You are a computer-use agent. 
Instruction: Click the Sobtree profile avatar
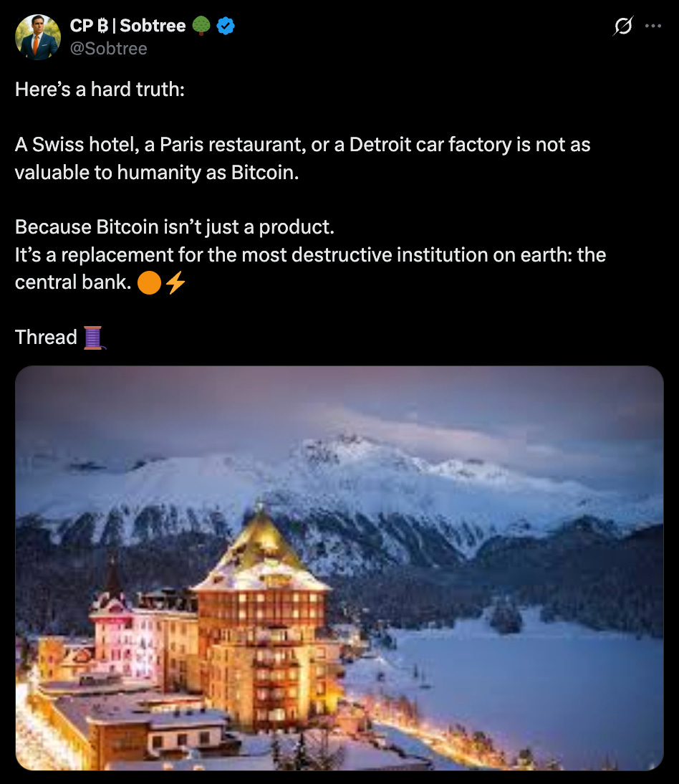(x=38, y=37)
